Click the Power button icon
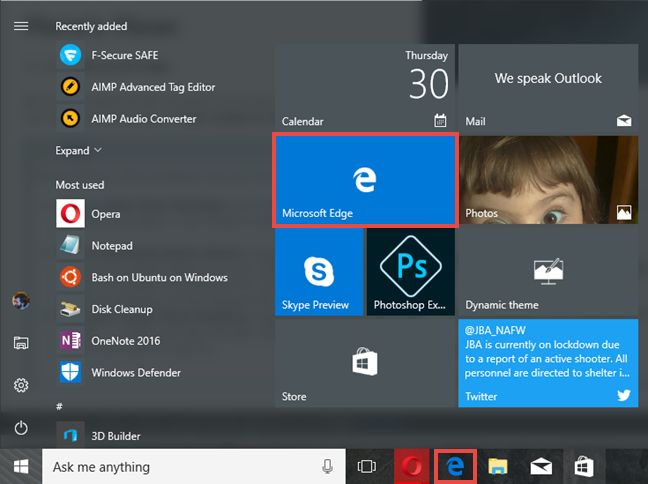648x484 pixels. [x=21, y=428]
